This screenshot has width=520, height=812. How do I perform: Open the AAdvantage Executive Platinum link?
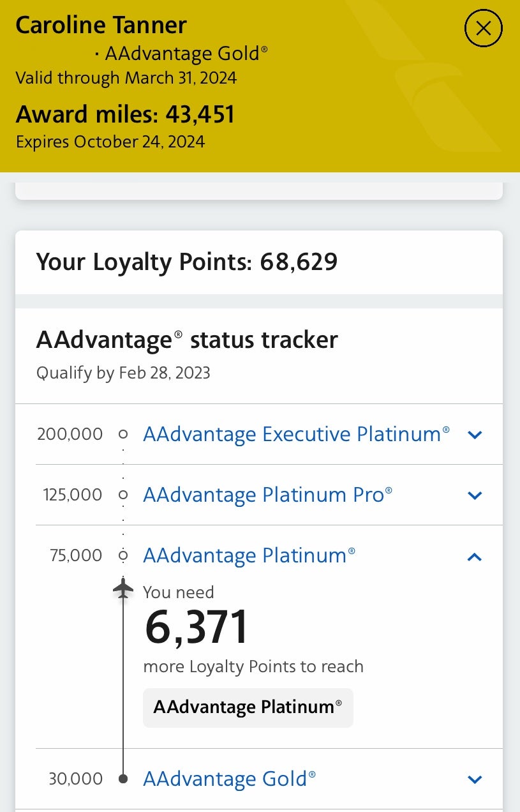pyautogui.click(x=295, y=434)
